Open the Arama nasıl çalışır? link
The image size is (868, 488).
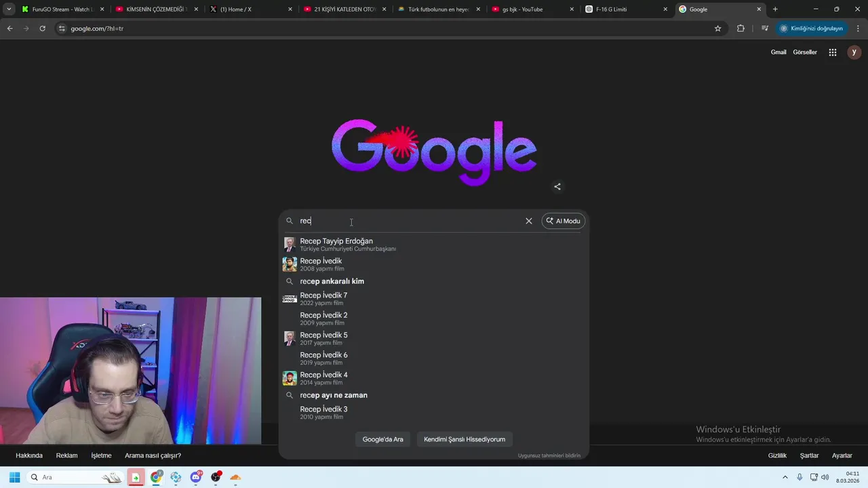153,455
